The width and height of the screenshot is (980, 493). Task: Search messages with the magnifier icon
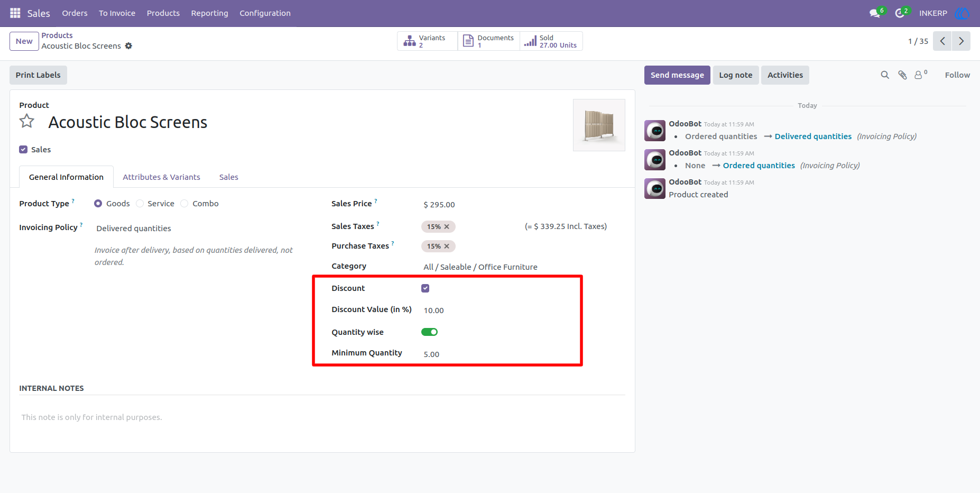[x=885, y=75]
